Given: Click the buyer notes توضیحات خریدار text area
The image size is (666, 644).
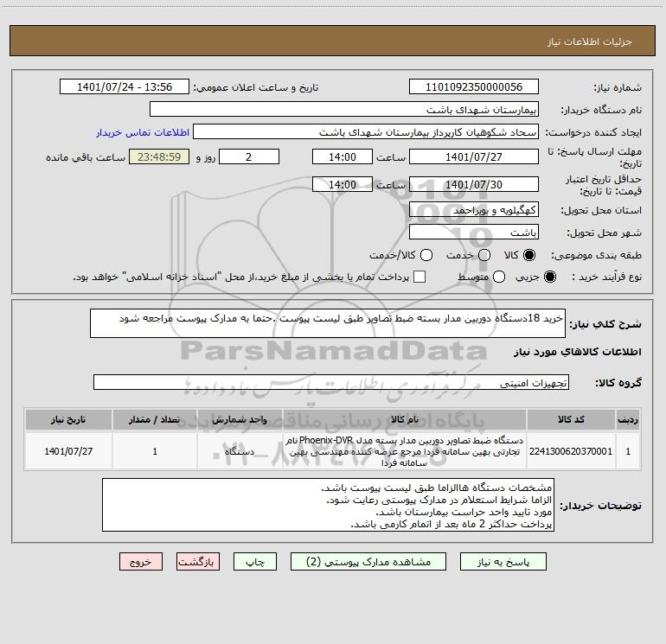Looking at the screenshot, I should coord(328,505).
